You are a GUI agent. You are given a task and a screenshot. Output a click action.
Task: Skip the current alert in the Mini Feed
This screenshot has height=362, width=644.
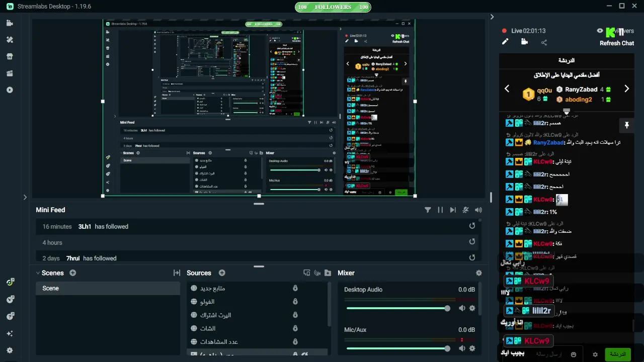(453, 210)
